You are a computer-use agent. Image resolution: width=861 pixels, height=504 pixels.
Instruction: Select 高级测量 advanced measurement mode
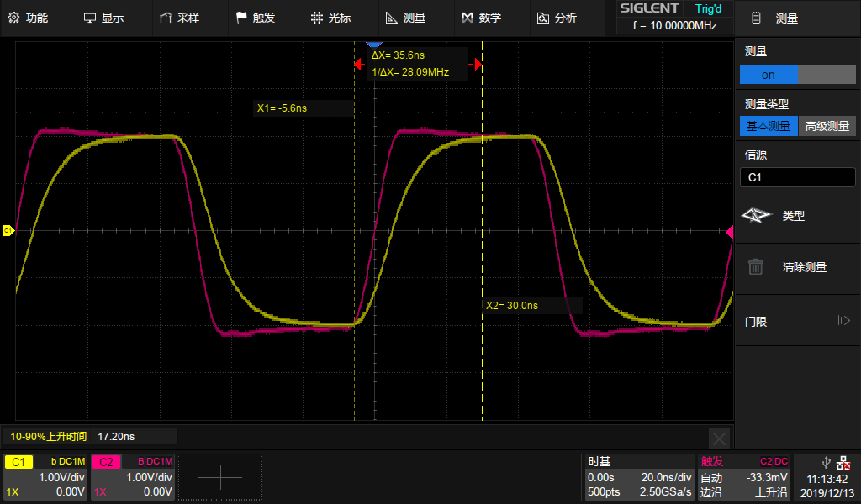click(x=827, y=126)
